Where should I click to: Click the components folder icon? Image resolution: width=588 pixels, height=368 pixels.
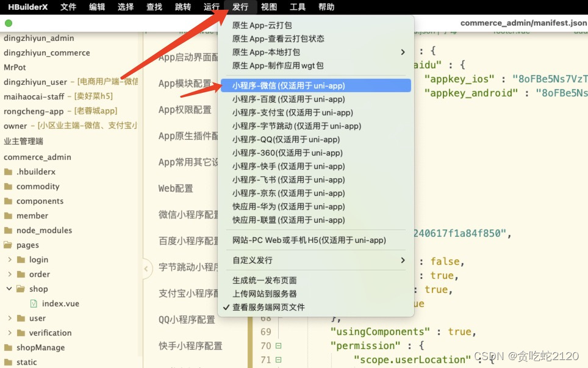tap(7, 201)
